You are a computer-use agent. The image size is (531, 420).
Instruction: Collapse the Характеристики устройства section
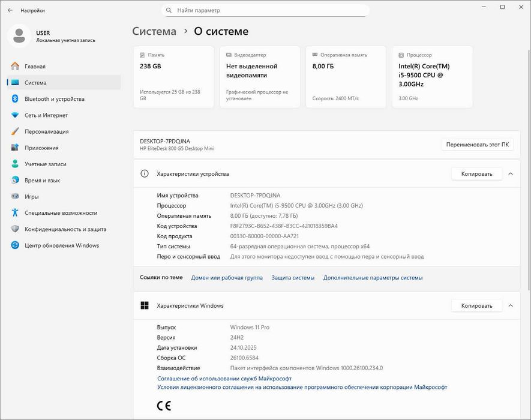click(511, 174)
